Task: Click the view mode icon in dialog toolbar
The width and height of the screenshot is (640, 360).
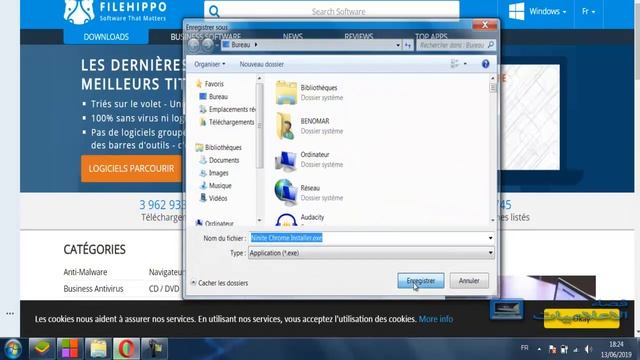Action: tap(454, 64)
